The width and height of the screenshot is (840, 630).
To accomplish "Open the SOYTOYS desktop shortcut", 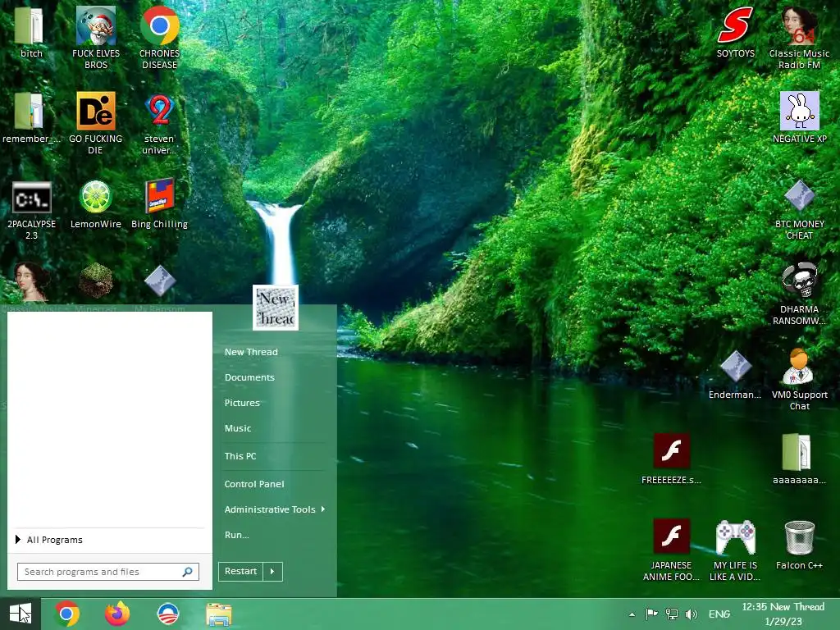I will point(735,32).
